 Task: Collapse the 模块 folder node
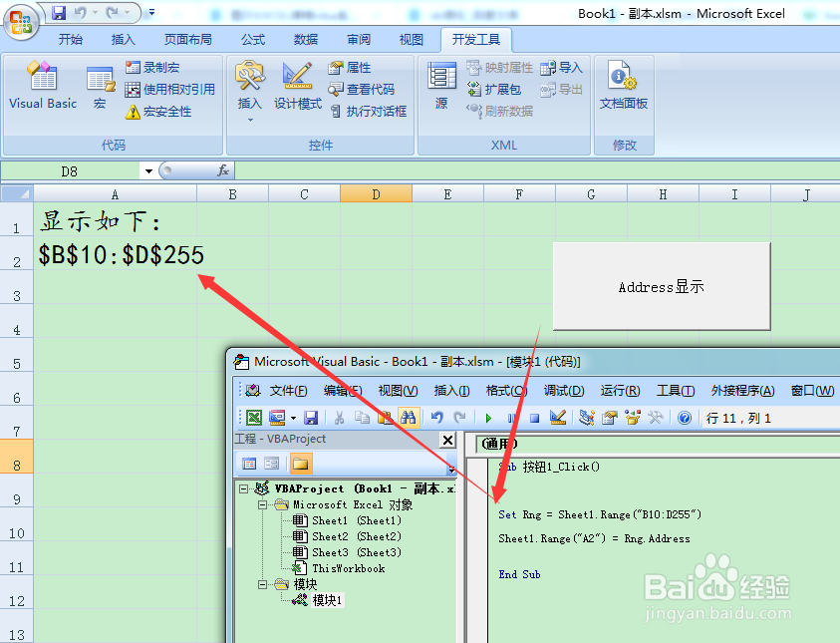[x=262, y=584]
